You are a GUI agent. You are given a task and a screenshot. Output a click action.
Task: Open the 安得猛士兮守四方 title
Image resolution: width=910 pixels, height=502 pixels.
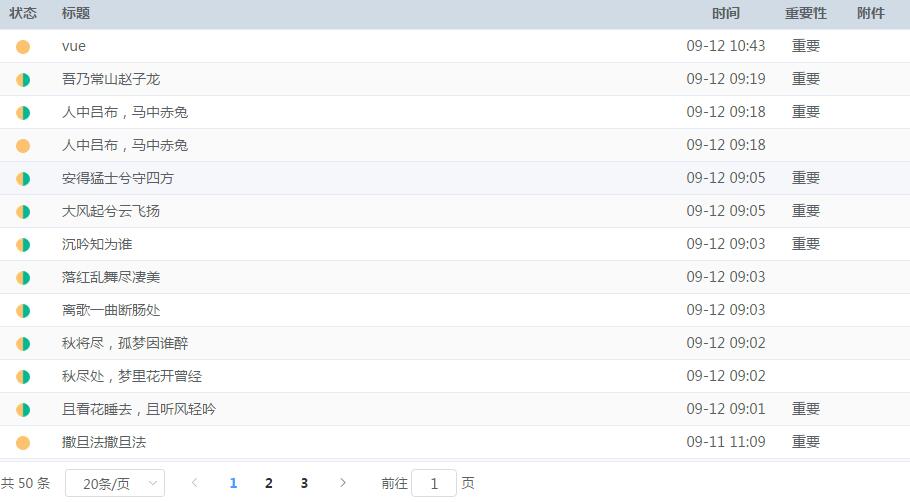118,178
